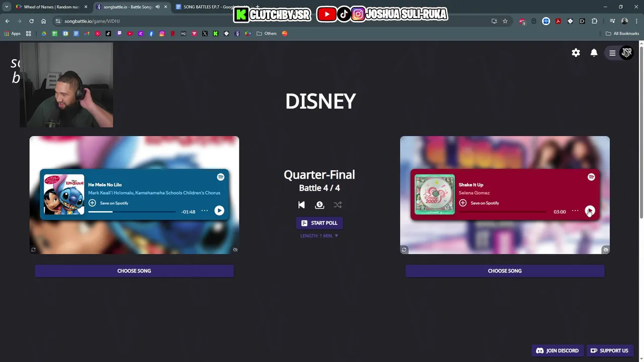Open the Extensions puzzle icon
The image size is (644, 362).
595,21
